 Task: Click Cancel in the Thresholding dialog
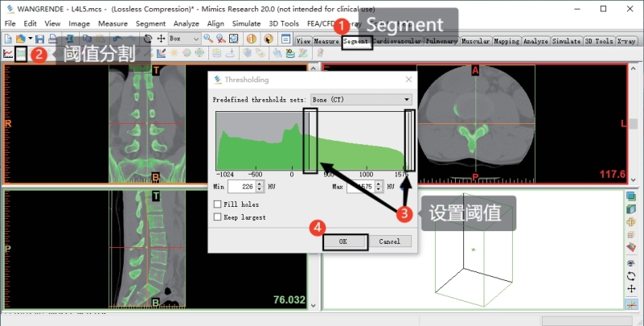click(389, 241)
